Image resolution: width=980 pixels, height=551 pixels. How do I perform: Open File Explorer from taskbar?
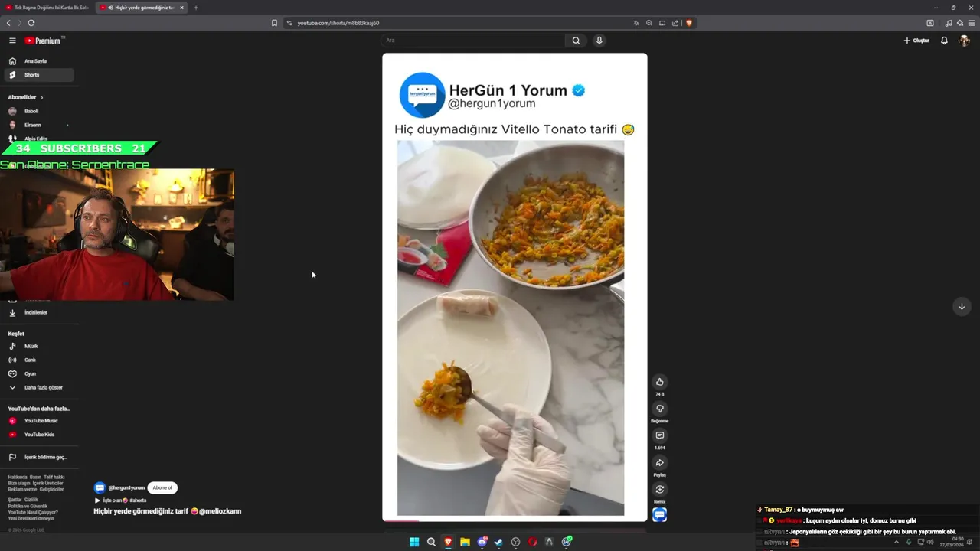tap(465, 542)
